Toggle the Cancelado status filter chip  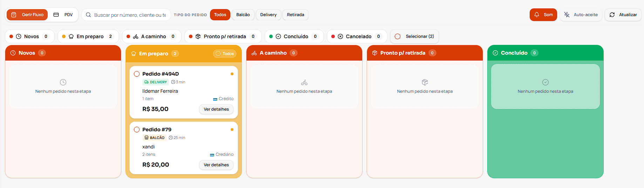(357, 36)
